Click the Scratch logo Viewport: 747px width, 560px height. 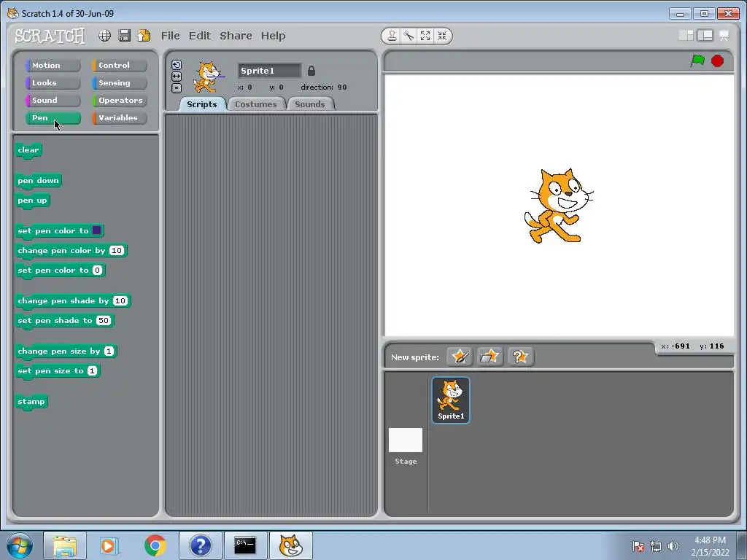tap(50, 36)
